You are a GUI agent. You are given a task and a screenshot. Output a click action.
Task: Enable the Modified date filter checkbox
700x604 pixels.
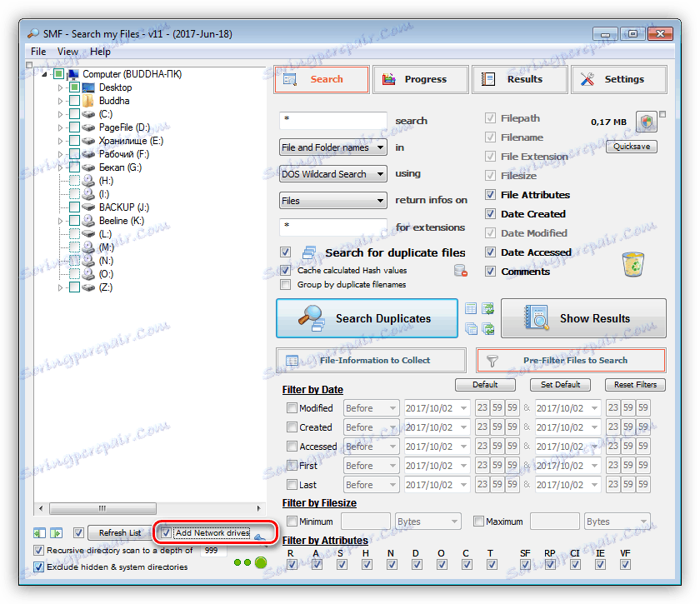tap(292, 407)
